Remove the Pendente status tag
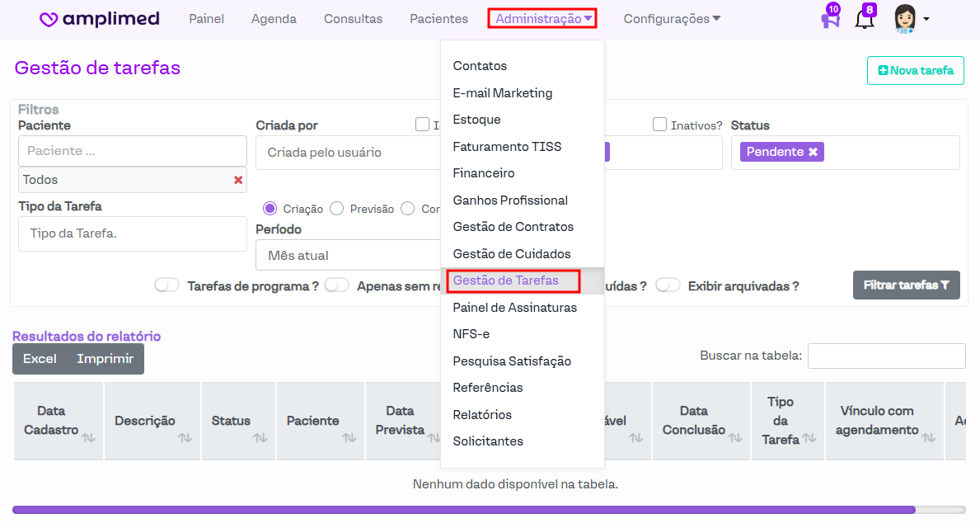 point(813,152)
